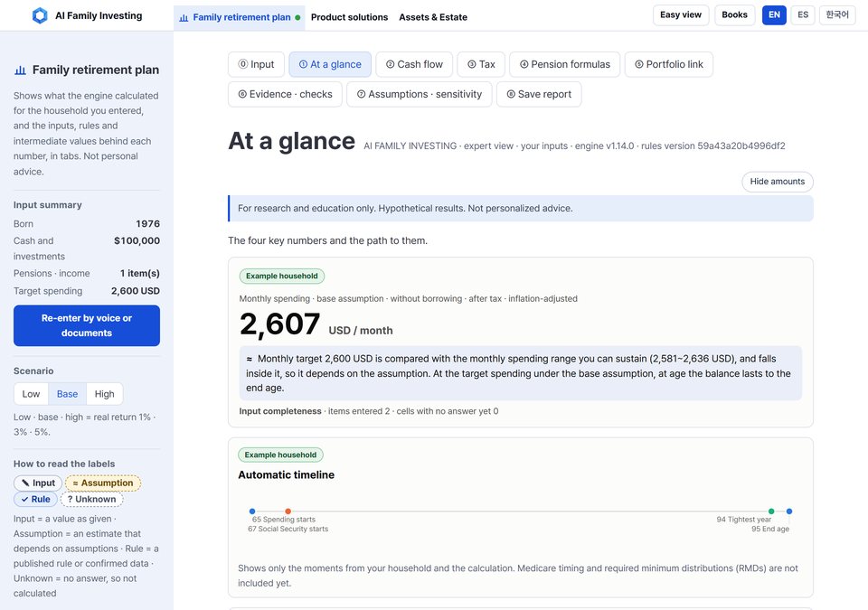Screen dimensions: 868x610
Task: Open the Evidence · checks tab
Action: tap(285, 94)
